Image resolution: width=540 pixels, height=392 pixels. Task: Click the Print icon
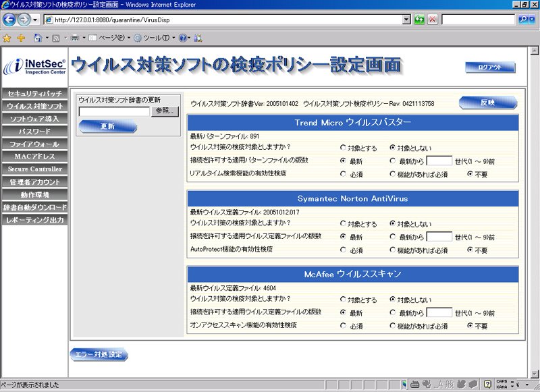(75, 38)
